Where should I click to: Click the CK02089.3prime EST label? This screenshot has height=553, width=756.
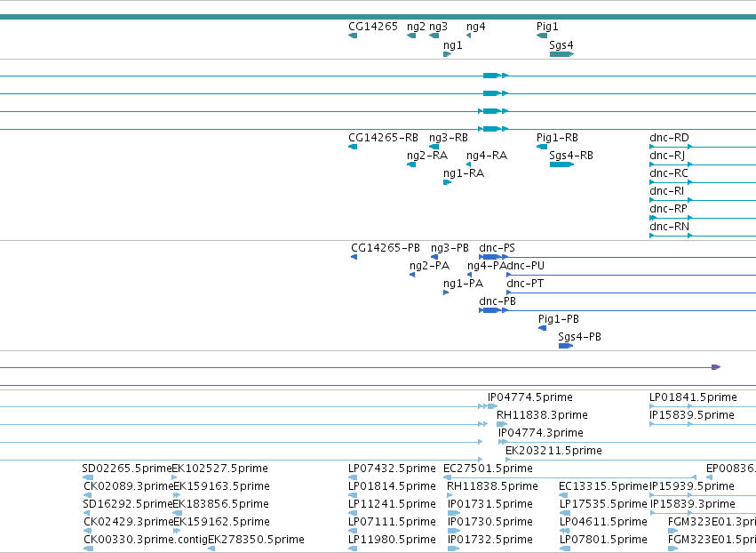(128, 486)
